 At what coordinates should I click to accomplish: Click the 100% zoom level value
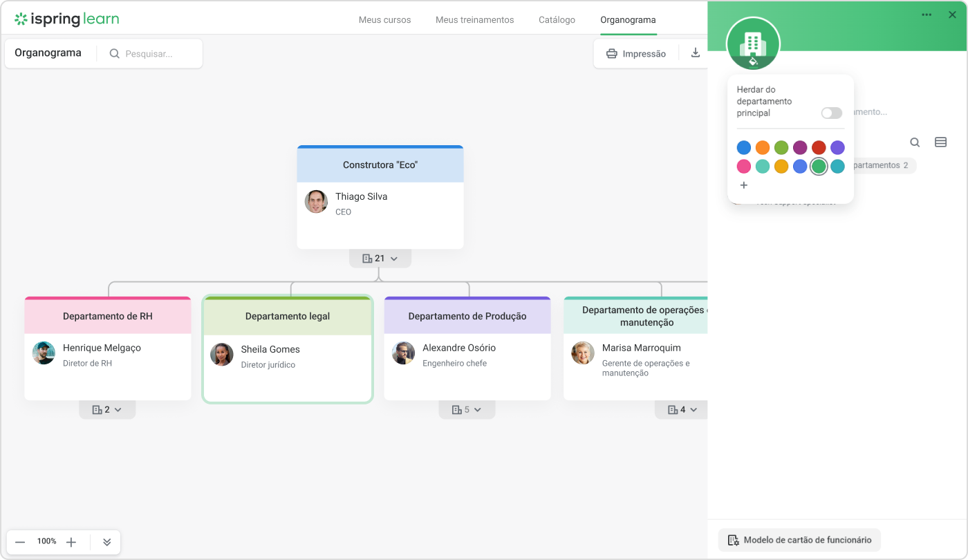click(x=46, y=541)
